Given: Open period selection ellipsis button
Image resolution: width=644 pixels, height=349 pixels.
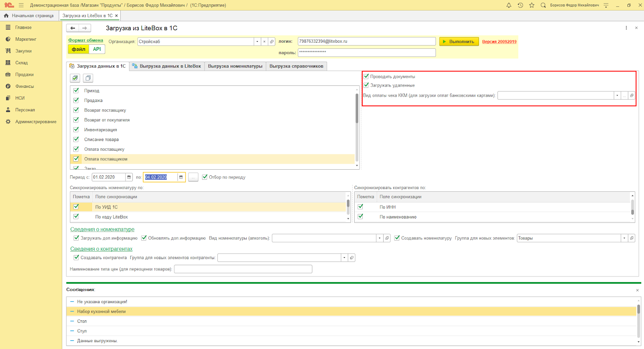Looking at the screenshot, I should 193,177.
